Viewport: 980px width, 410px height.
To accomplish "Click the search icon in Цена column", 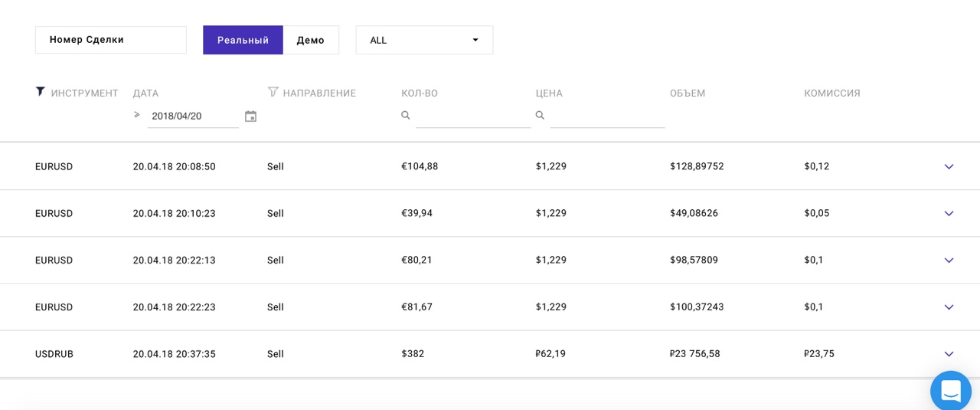I will click(540, 116).
